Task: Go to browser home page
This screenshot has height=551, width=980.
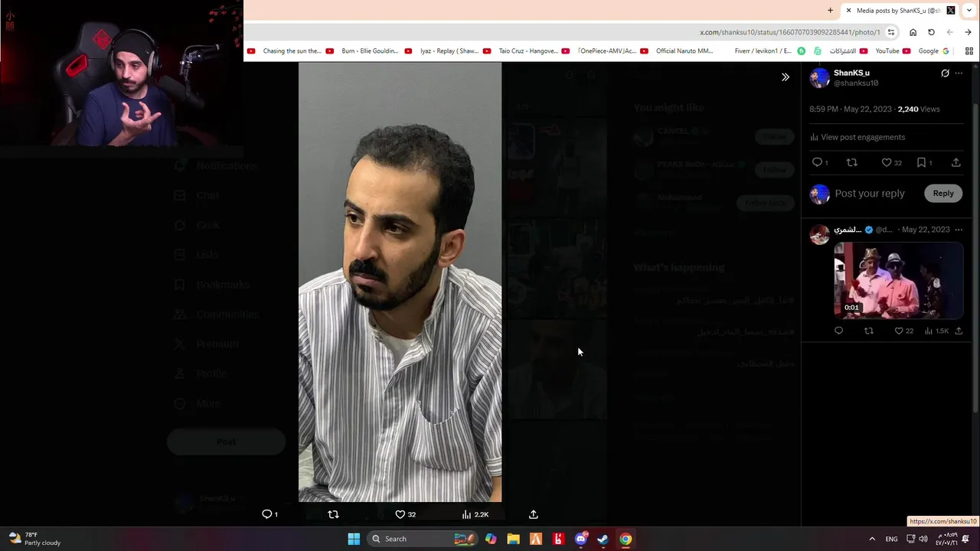Action: click(x=913, y=32)
